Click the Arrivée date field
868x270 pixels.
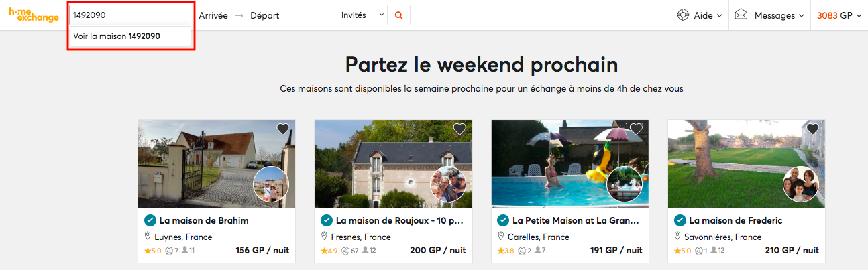[x=213, y=15]
